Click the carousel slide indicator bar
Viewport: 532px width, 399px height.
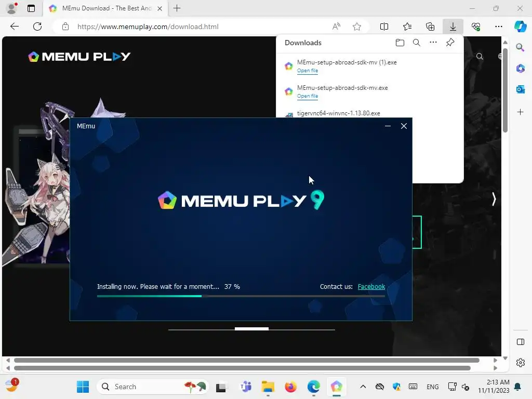point(251,329)
